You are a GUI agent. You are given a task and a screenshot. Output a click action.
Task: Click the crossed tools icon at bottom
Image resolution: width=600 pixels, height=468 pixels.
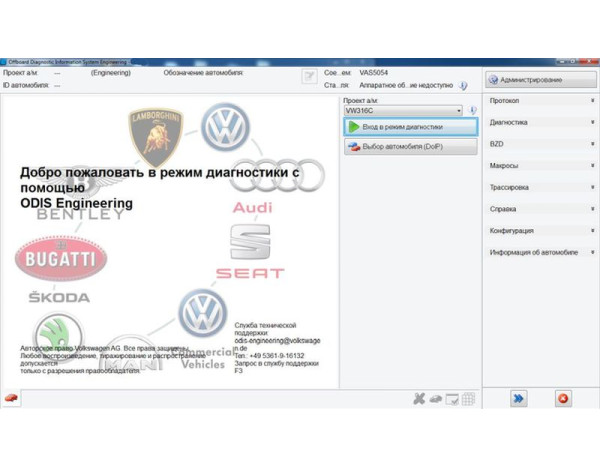tap(420, 399)
